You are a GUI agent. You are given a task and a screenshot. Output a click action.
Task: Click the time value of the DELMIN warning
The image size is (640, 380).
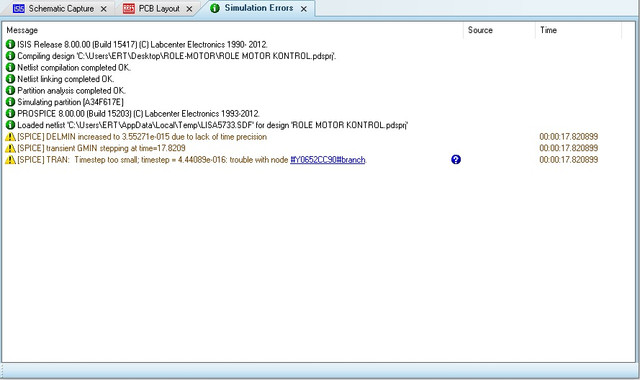click(x=569, y=137)
